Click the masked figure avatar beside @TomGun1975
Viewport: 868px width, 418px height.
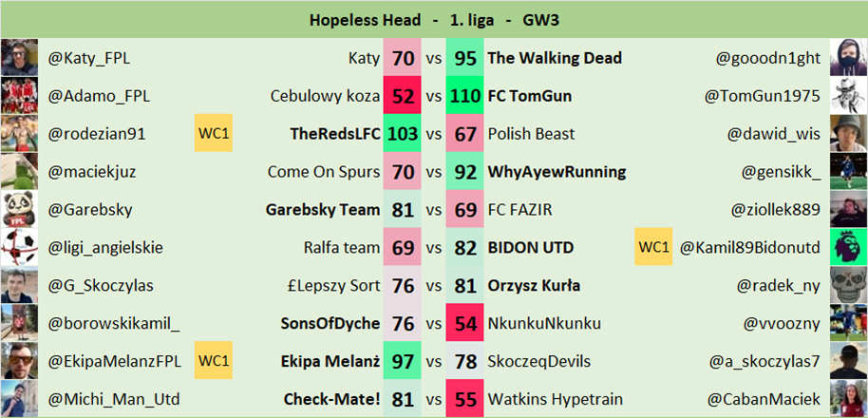(x=848, y=96)
